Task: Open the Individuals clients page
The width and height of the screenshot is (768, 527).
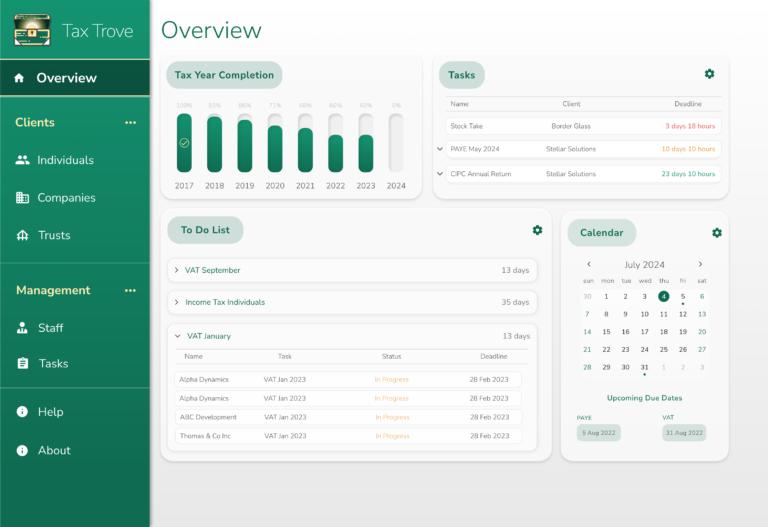Action: [65, 160]
